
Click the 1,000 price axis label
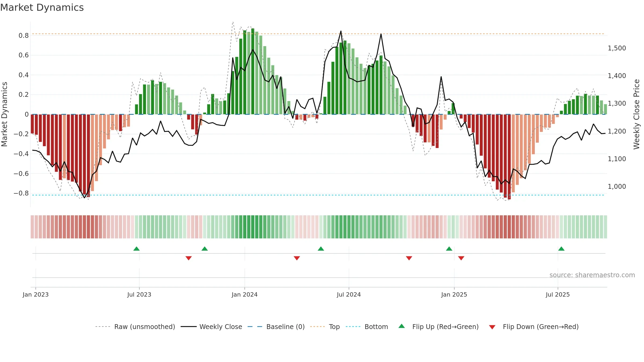coord(617,187)
